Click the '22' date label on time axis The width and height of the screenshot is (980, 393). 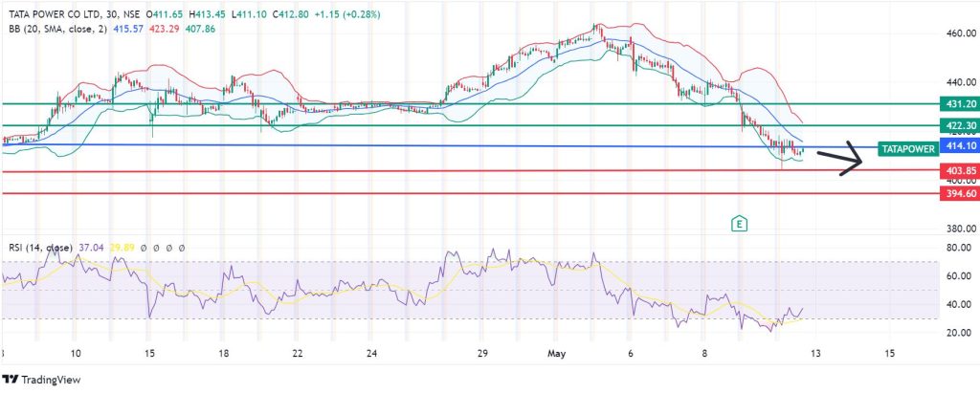pyautogui.click(x=298, y=354)
